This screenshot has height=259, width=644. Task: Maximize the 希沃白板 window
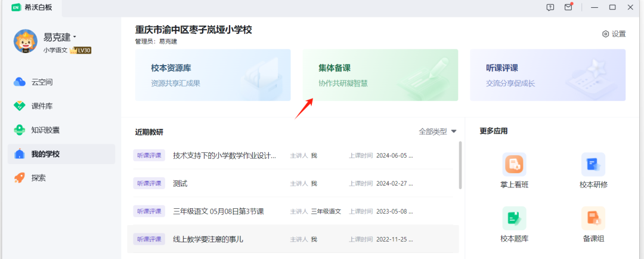612,7
